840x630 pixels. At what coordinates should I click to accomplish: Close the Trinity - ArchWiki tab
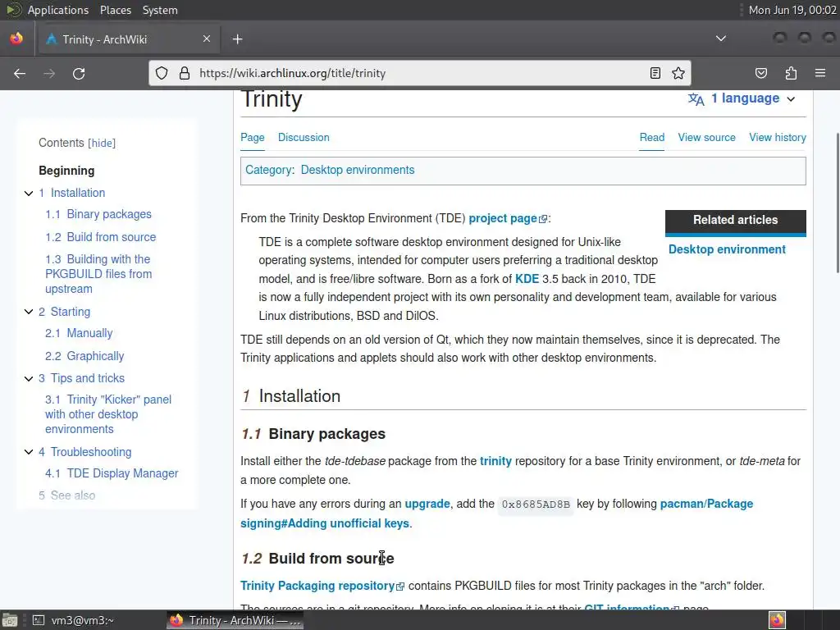click(207, 39)
